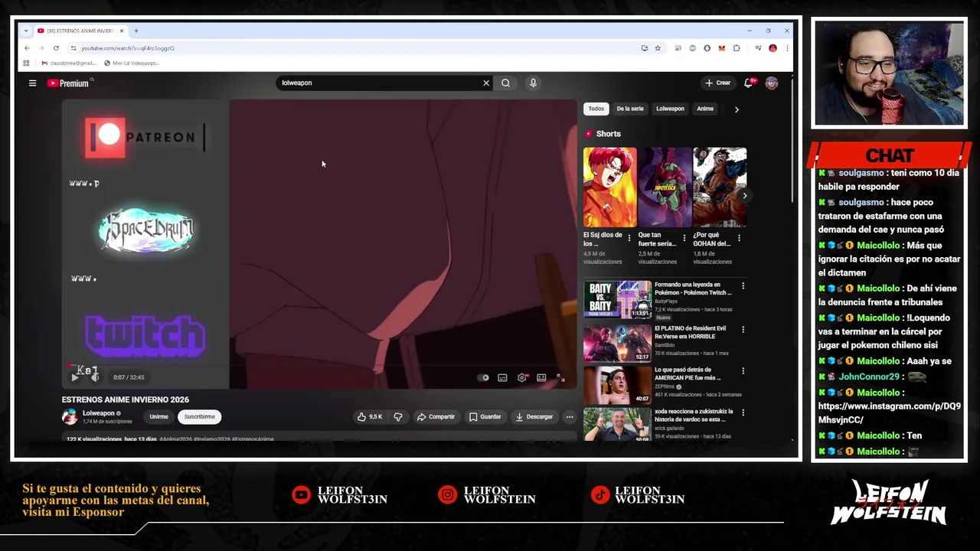
Task: Open options for El Ssj dios short
Action: 629,238
